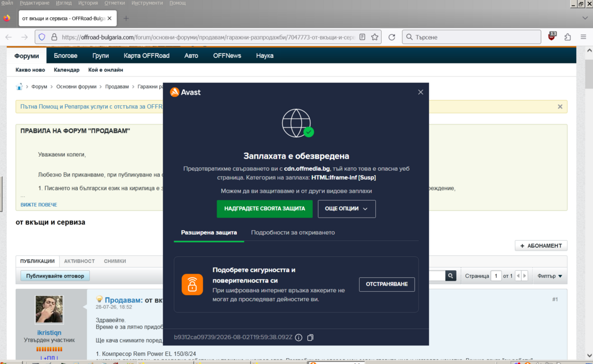Expand rules with 'ВИЖТЕ ПОВЕЧЕ'
593x364 pixels.
point(39,205)
